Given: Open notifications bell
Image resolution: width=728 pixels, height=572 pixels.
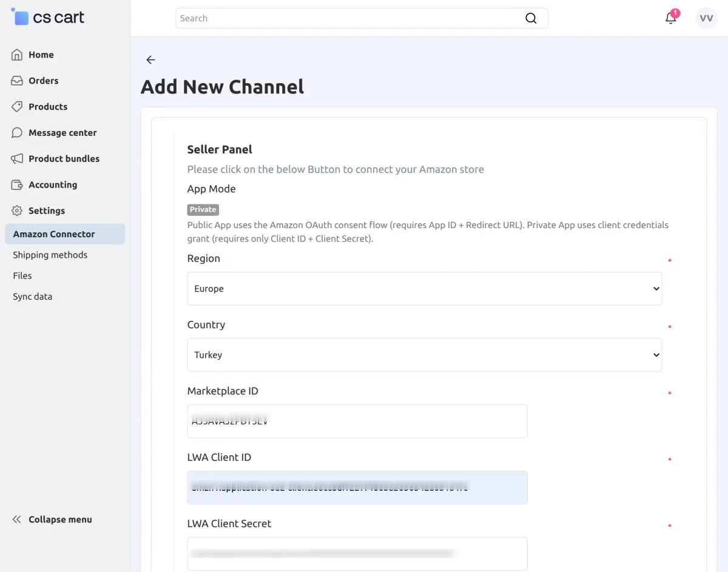Looking at the screenshot, I should tap(671, 18).
